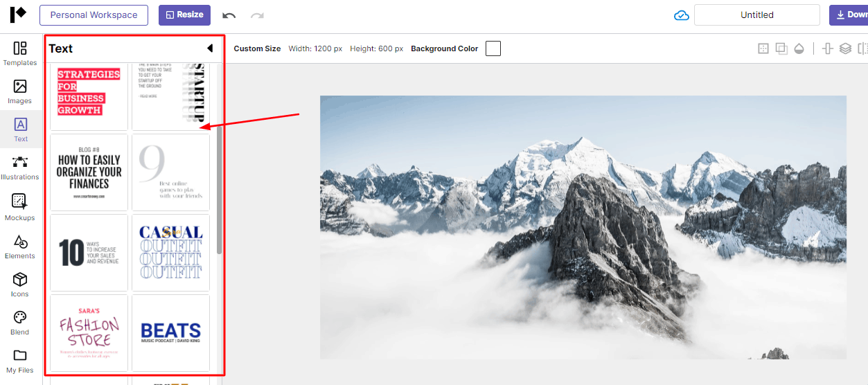This screenshot has height=385, width=868.
Task: Click the cloud save status icon
Action: pos(682,15)
